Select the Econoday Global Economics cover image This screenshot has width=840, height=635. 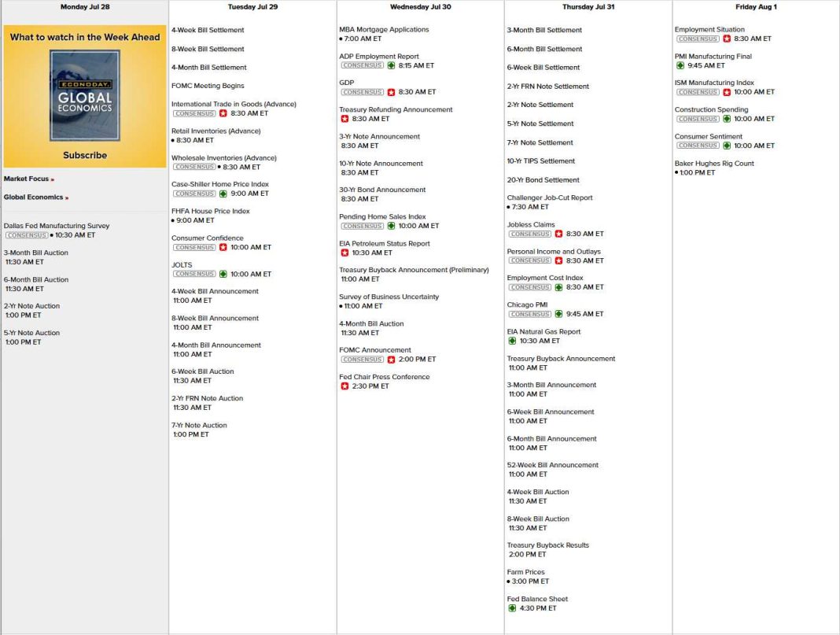click(85, 95)
